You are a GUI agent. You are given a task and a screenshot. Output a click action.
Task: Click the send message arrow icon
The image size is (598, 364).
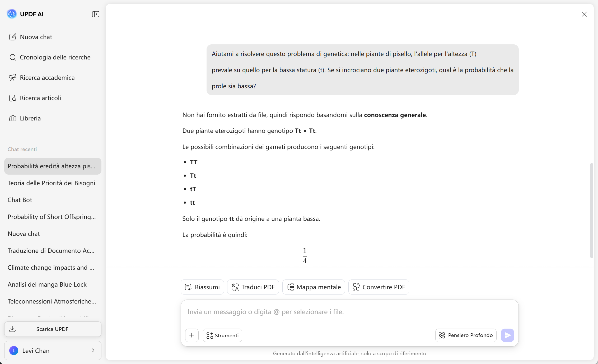pos(507,335)
